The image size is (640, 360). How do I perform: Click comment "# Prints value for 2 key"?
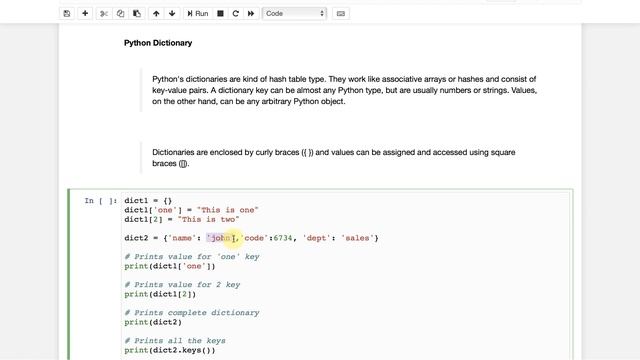(182, 284)
